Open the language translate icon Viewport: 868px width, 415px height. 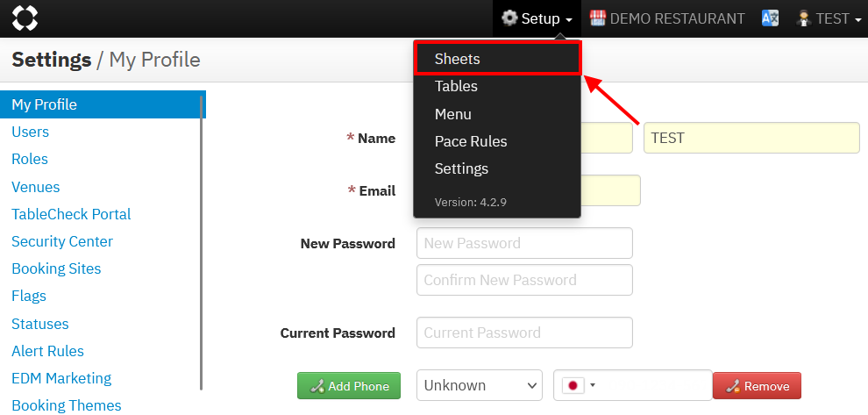(770, 18)
